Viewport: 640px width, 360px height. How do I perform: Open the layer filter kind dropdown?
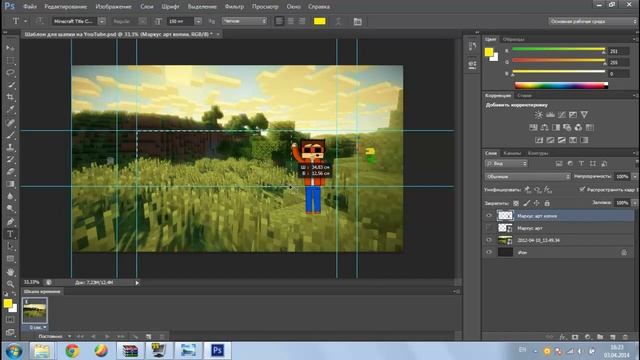point(506,164)
